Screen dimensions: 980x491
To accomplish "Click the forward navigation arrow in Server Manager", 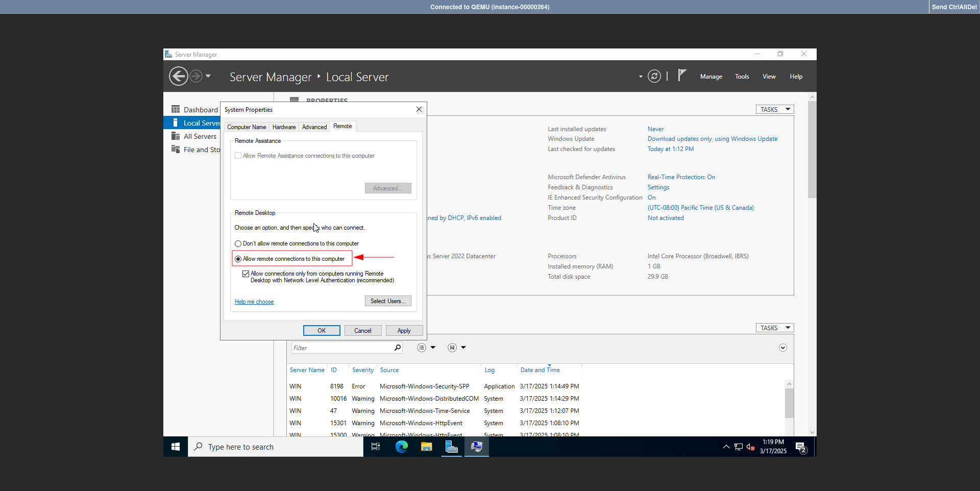I will click(196, 77).
